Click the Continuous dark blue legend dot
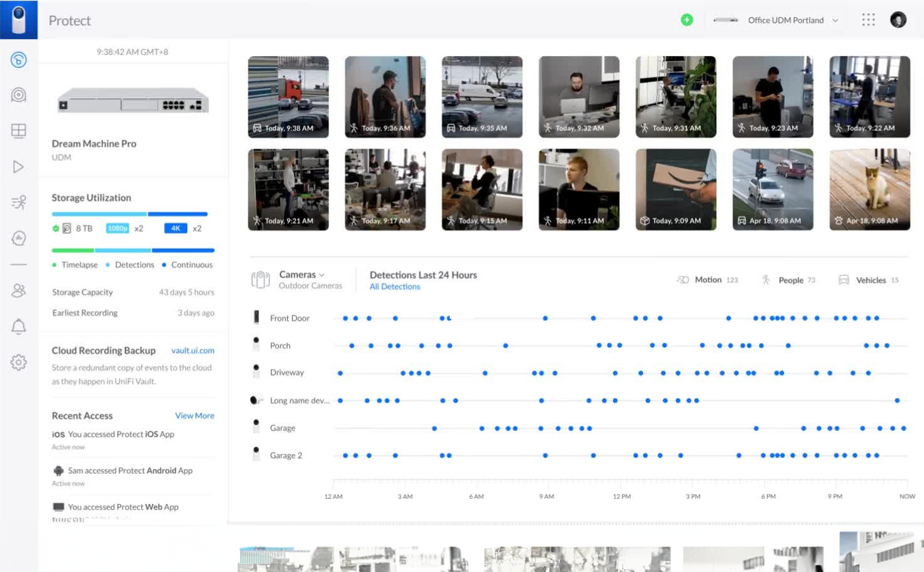924x572 pixels. [x=164, y=265]
